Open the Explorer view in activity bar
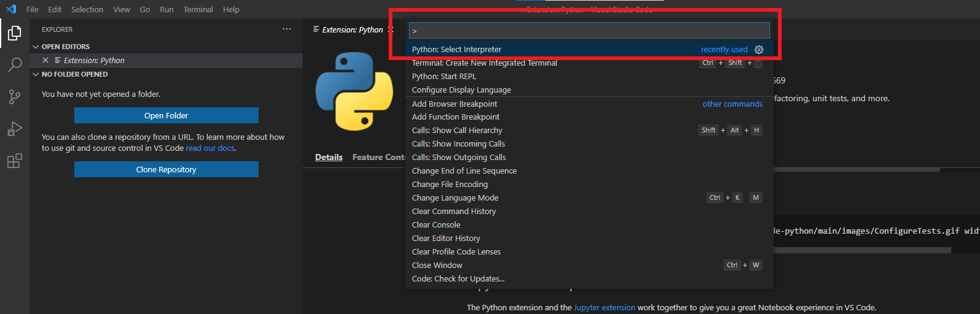The image size is (980, 314). [15, 33]
